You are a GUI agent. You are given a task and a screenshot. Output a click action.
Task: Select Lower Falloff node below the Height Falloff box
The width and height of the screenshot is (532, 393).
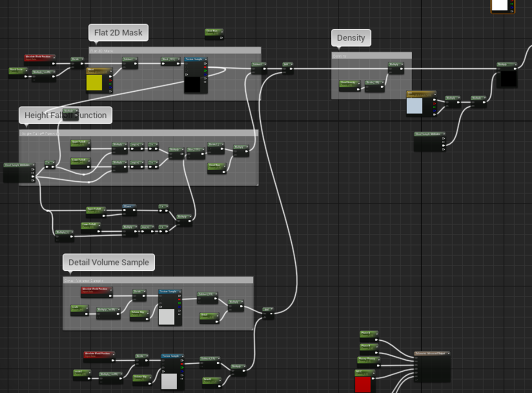pos(91,227)
